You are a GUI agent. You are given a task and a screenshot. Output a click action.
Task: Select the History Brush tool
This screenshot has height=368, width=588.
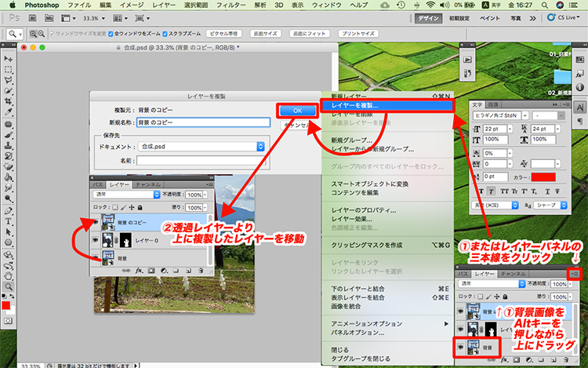[8, 155]
